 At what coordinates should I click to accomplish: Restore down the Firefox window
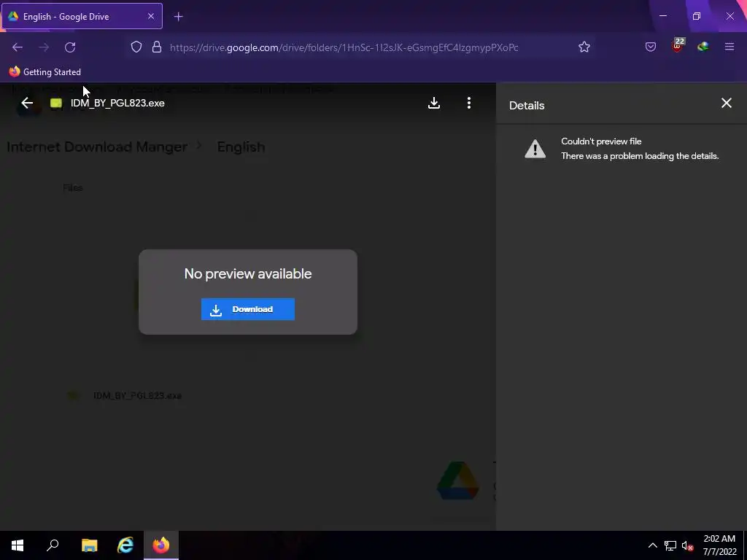(x=697, y=16)
